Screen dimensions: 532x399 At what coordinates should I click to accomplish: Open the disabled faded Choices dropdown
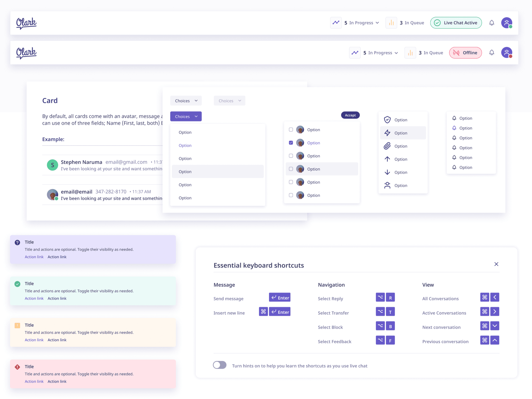click(229, 100)
